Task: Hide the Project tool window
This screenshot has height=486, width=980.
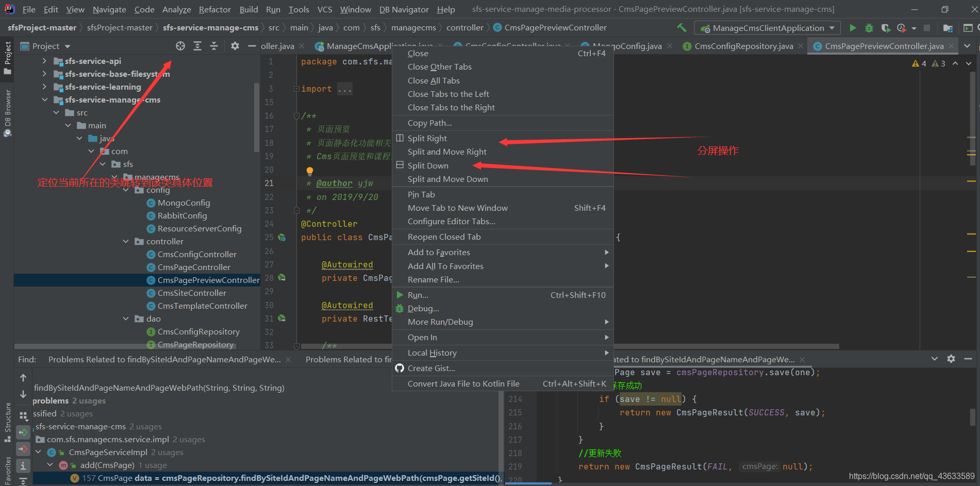Action: 252,46
